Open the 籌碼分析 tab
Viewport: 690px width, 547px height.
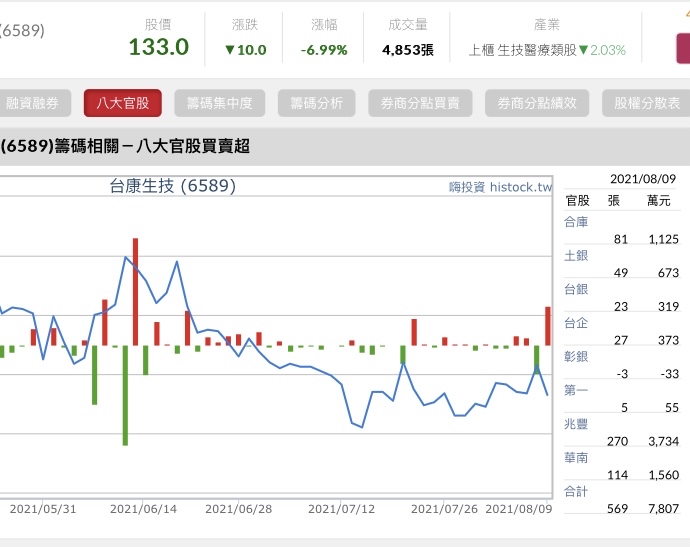coord(316,103)
